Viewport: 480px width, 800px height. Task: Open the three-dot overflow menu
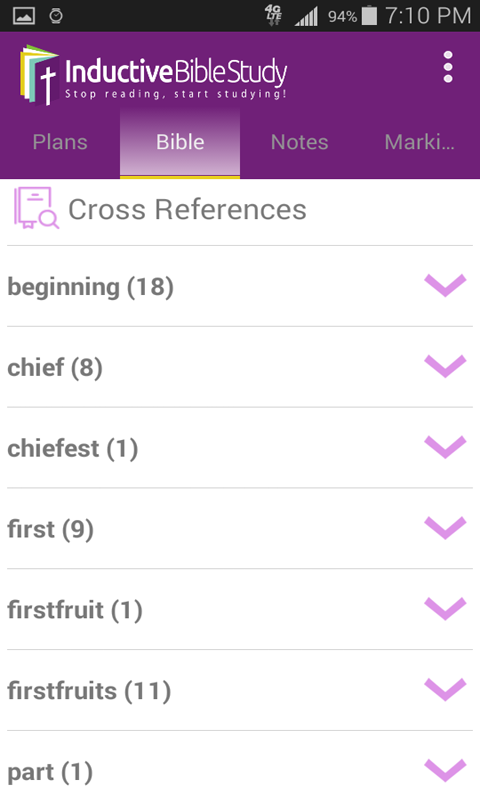(x=448, y=67)
